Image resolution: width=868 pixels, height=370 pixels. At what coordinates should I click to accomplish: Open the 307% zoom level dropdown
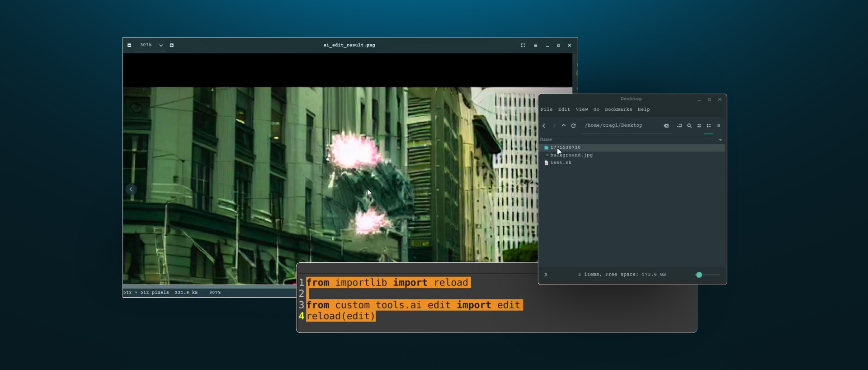(x=161, y=45)
